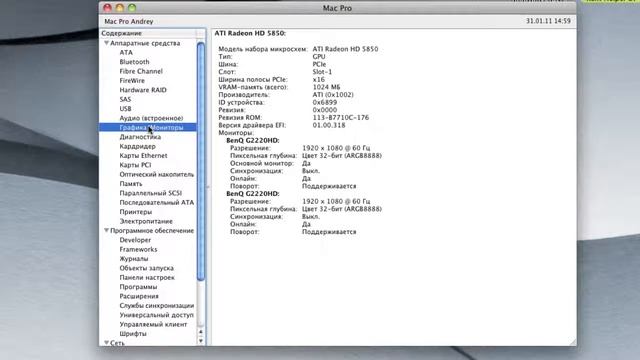Show Карты Ethernet information
640x360 pixels.
[x=143, y=156]
